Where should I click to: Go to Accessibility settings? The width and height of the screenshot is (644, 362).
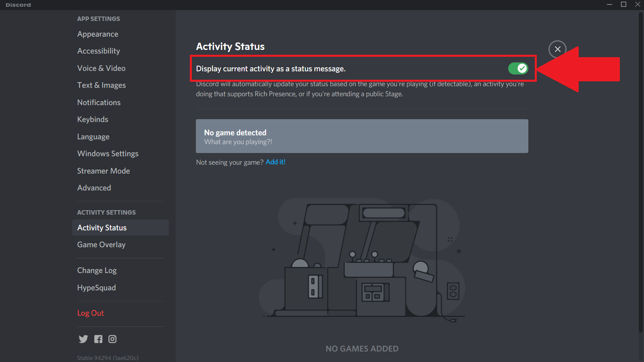tap(98, 51)
